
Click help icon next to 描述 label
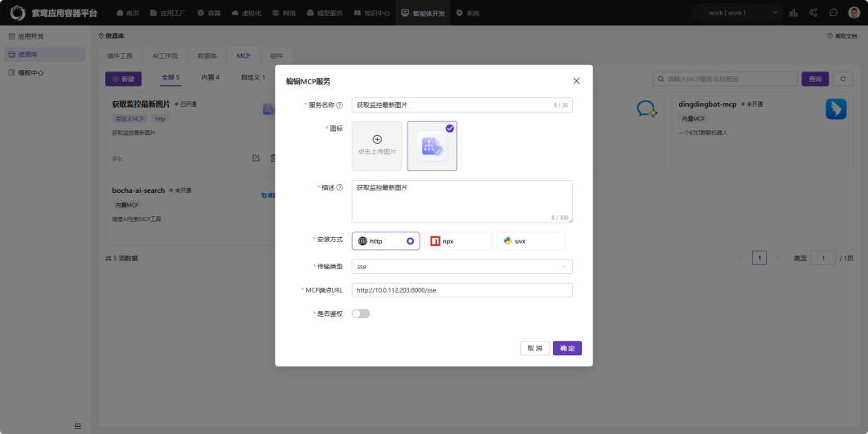[x=339, y=188]
